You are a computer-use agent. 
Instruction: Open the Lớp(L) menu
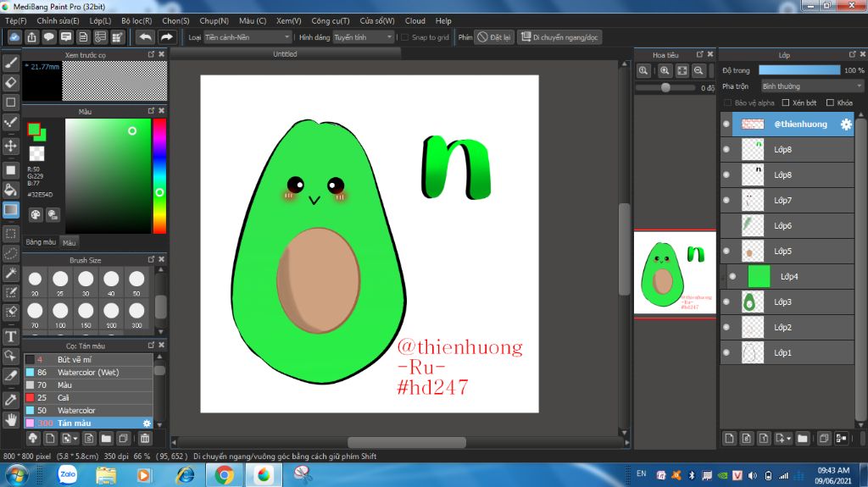click(x=100, y=20)
